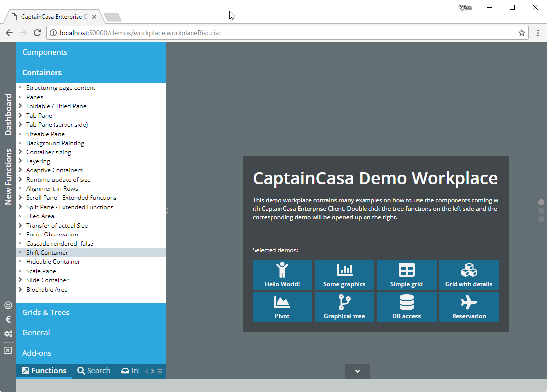Open the Graphical tree demo tile

pos(344,307)
